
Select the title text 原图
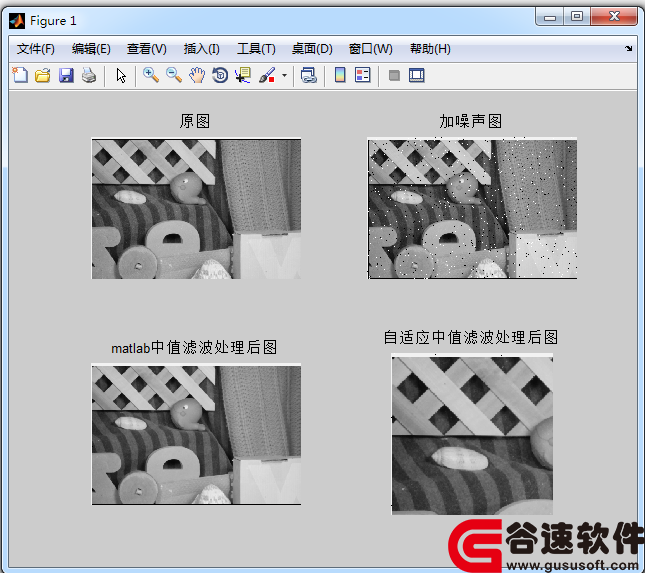[195, 121]
